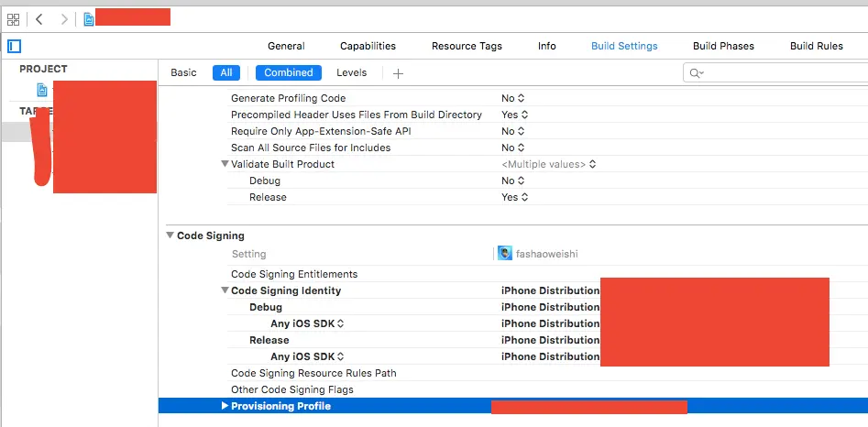This screenshot has width=868, height=427.
Task: Go forward with the right arrow
Action: [63, 18]
